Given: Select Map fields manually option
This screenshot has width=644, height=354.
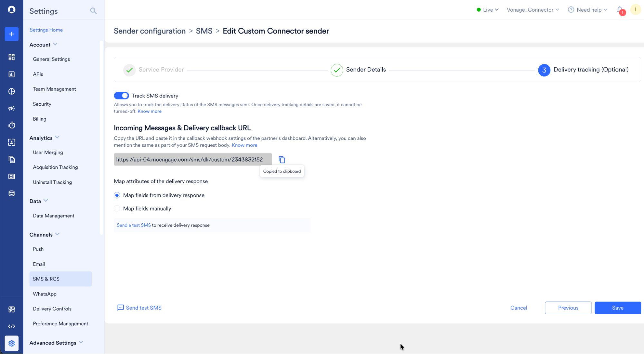Looking at the screenshot, I should (117, 209).
